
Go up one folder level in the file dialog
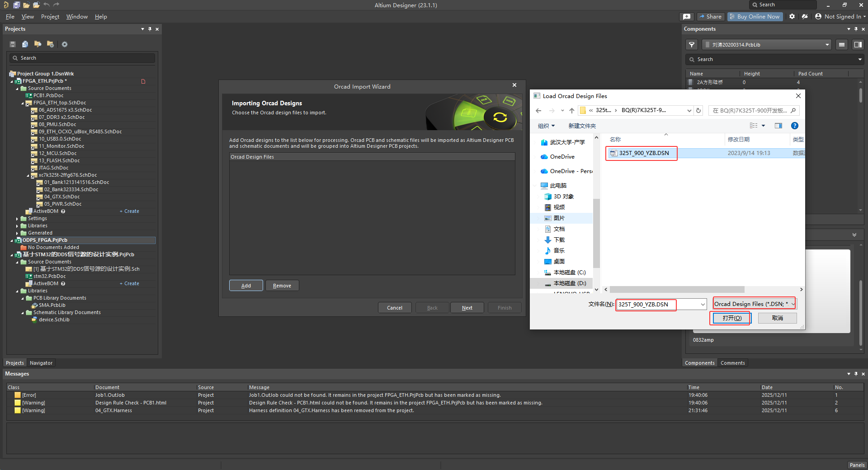tap(572, 111)
